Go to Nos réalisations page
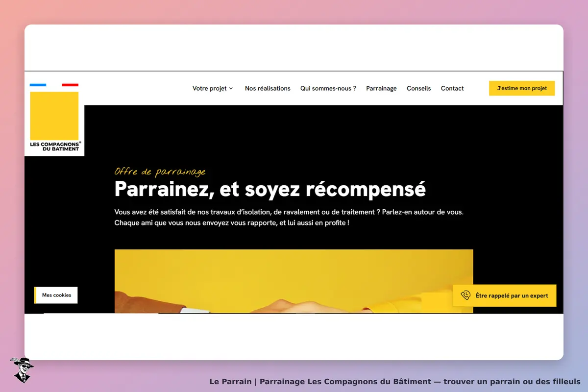 (268, 89)
